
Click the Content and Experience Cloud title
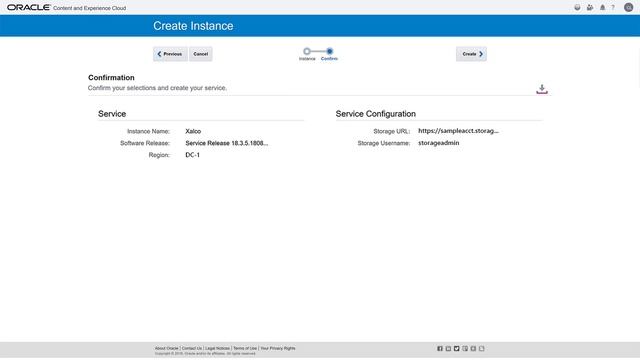click(89, 8)
